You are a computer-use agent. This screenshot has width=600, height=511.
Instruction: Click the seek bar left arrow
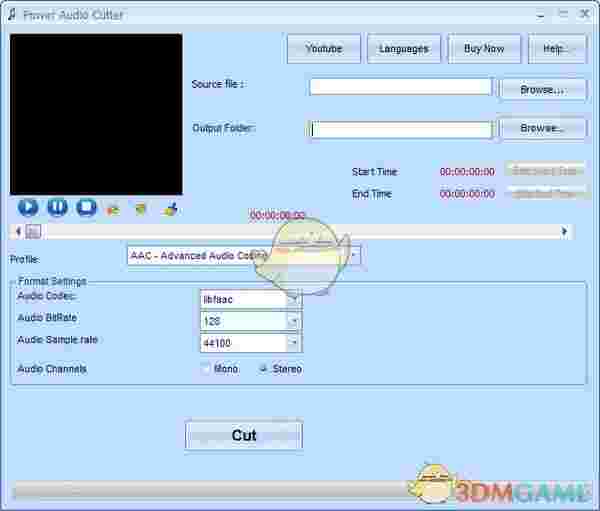(18, 232)
